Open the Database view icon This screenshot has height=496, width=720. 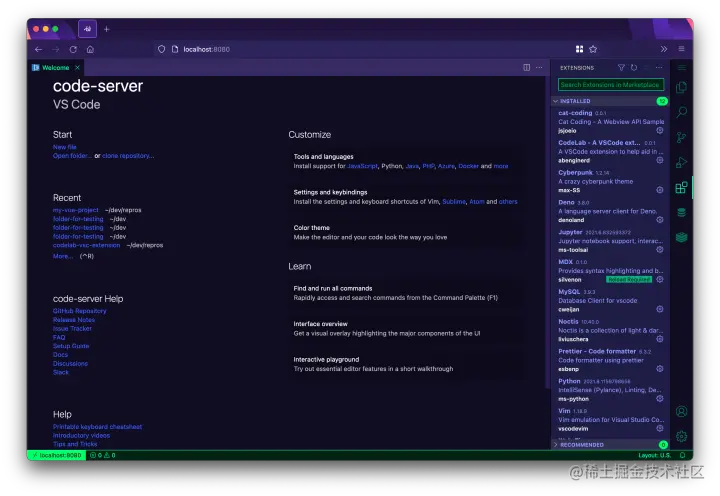(681, 212)
